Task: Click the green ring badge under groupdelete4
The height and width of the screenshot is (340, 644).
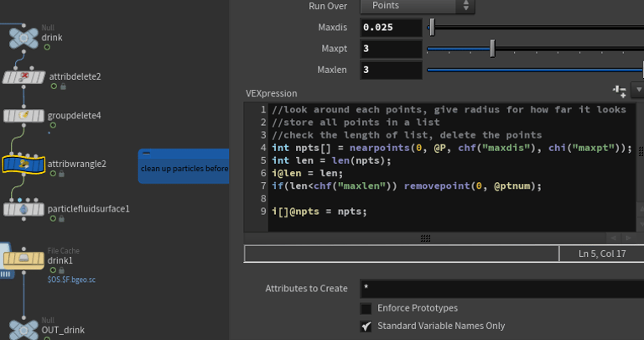Action: pos(53,125)
